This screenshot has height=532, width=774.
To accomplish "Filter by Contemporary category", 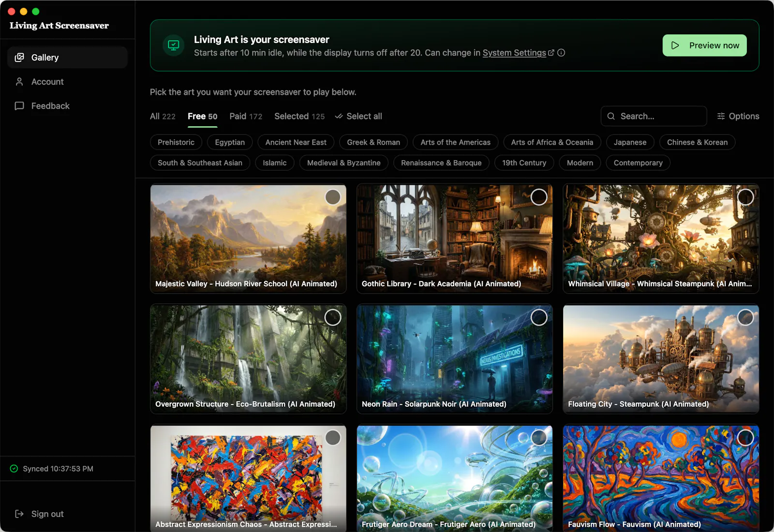I will tap(638, 163).
